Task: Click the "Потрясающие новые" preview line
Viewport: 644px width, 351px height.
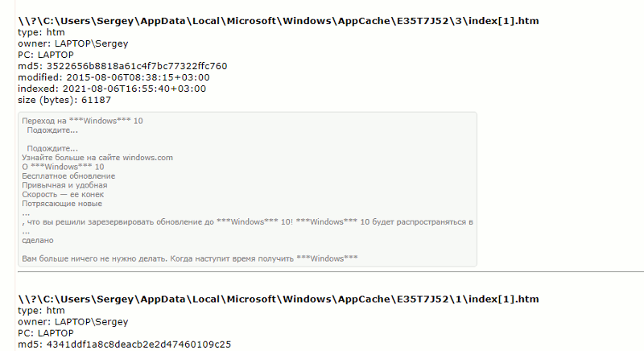Action: (60, 204)
